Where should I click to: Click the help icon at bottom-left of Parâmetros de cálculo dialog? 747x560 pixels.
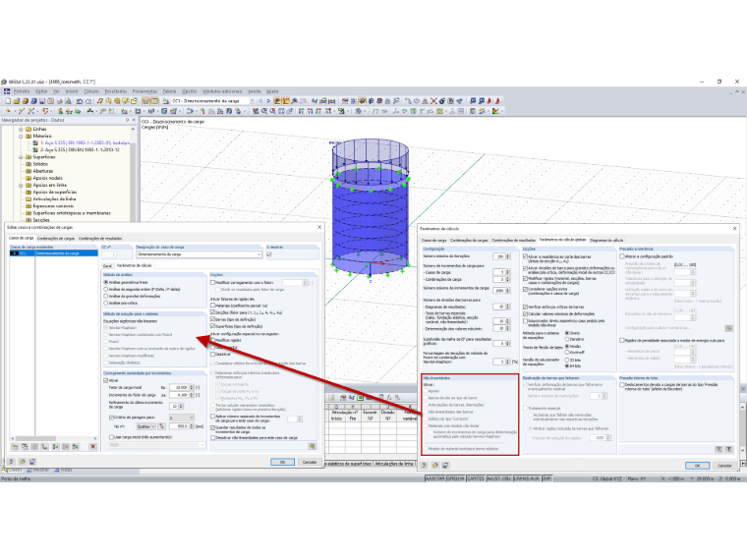coord(425,465)
